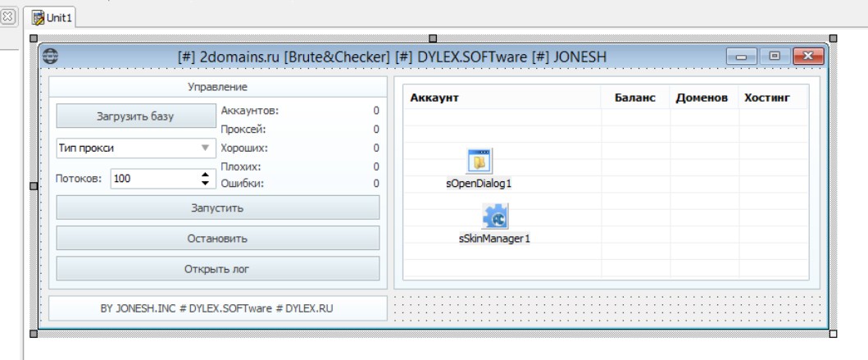Click the Проксей: label
This screenshot has width=868, height=360.
[x=243, y=130]
